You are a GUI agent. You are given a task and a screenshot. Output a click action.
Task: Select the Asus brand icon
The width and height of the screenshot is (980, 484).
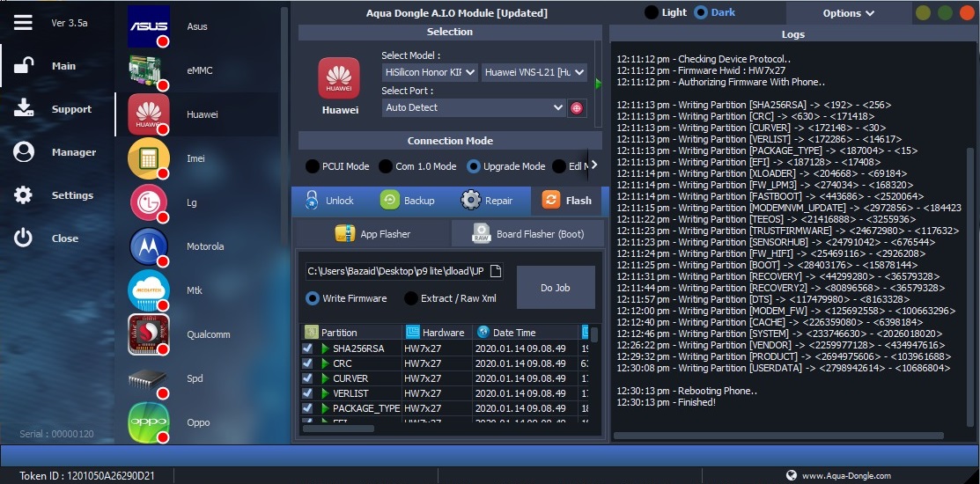(x=149, y=26)
